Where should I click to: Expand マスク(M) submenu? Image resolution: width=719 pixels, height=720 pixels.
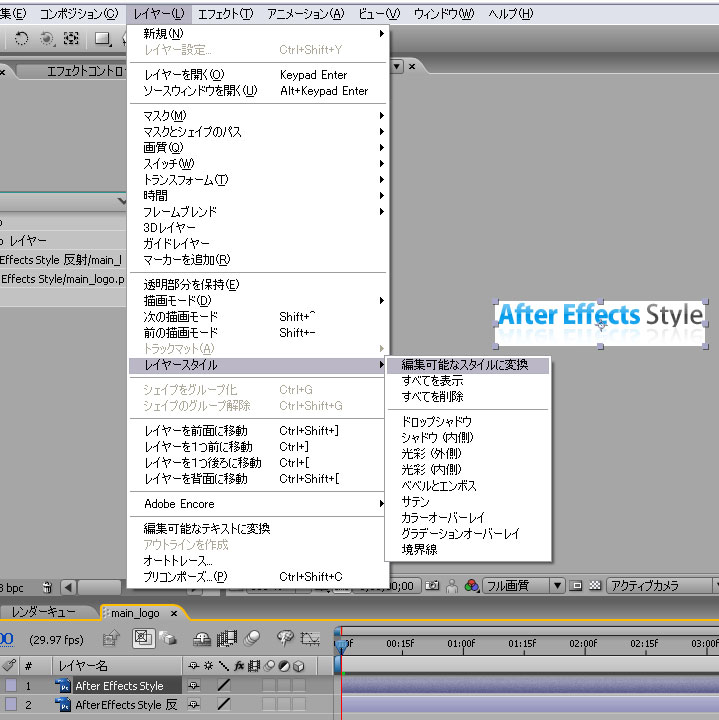click(x=258, y=116)
